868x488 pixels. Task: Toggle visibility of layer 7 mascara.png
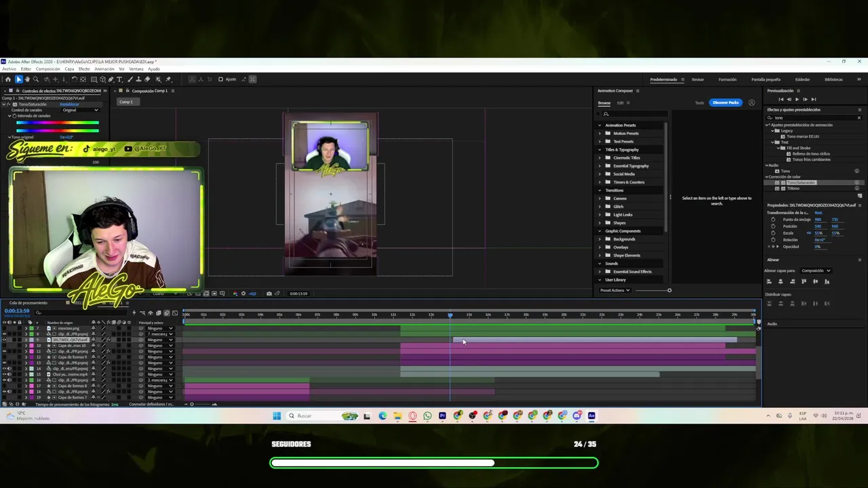[x=4, y=328]
